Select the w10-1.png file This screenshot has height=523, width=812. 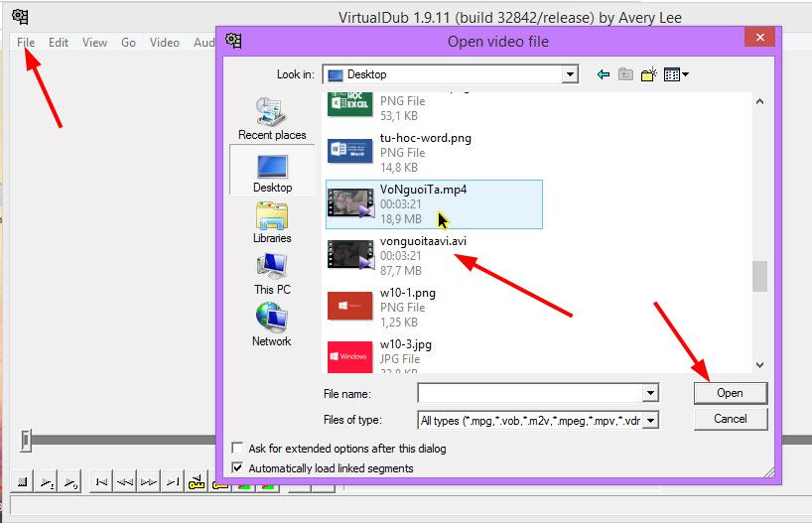tap(434, 307)
